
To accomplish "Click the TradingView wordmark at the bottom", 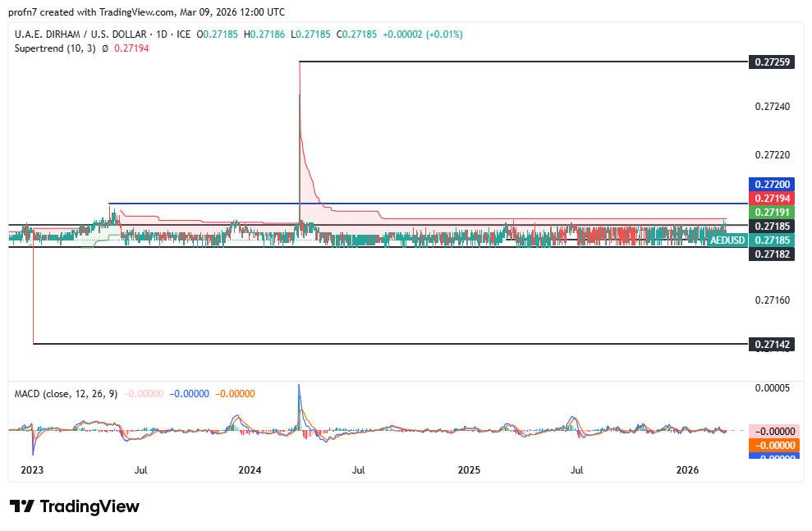I will coord(89,506).
